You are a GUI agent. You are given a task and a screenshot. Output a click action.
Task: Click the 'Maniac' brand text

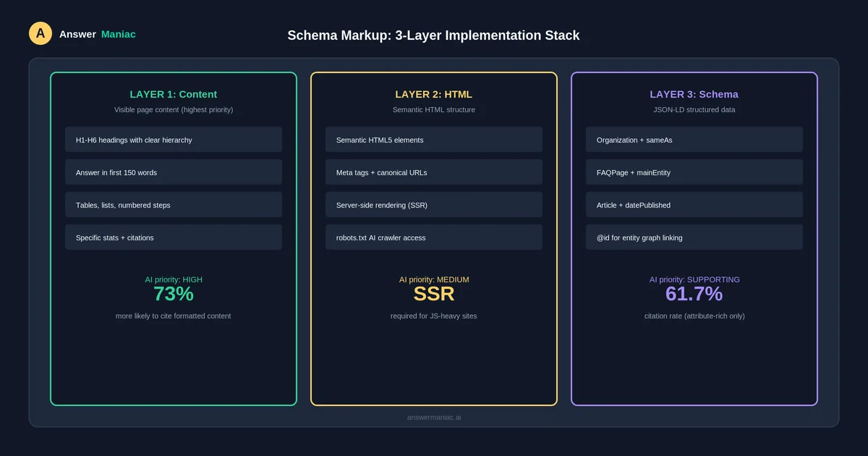[119, 34]
